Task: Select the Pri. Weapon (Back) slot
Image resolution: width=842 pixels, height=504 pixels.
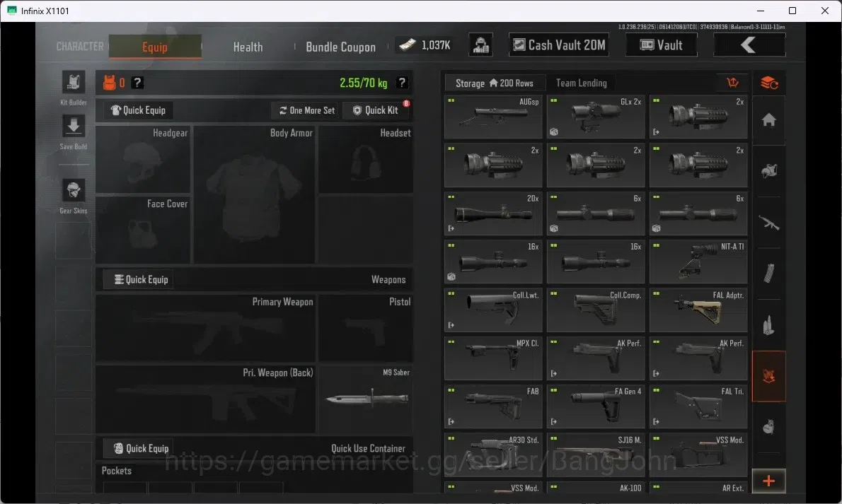Action: click(206, 399)
